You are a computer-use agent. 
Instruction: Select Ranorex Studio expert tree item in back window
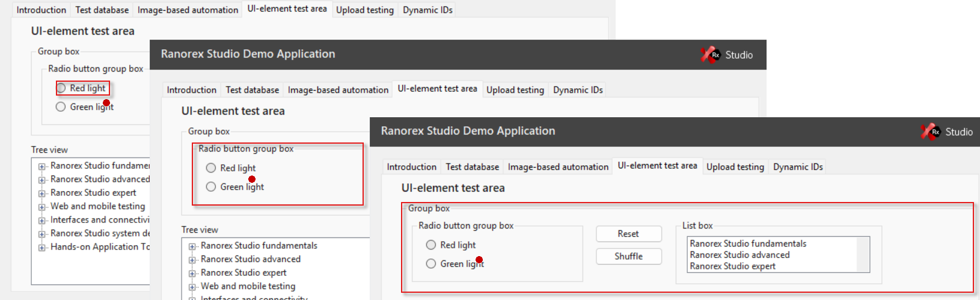pyautogui.click(x=93, y=192)
